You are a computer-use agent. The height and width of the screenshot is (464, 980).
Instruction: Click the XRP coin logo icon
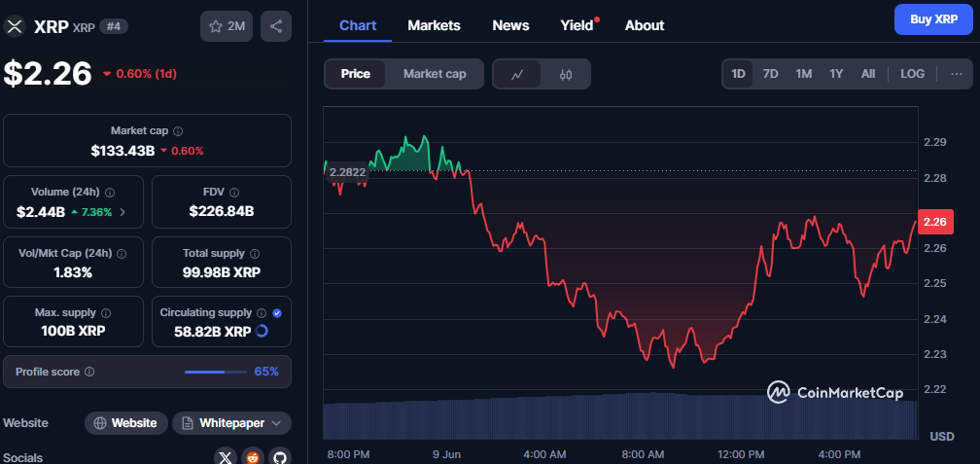[14, 26]
